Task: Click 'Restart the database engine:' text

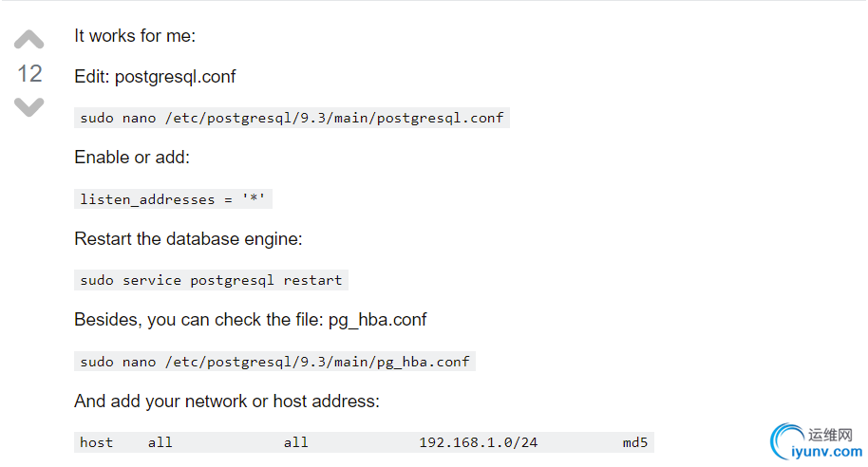Action: pyautogui.click(x=188, y=238)
